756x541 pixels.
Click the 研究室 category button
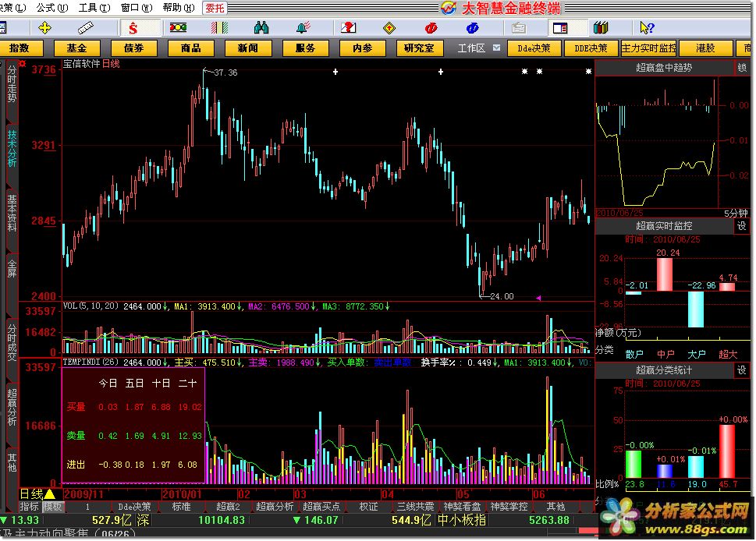click(x=420, y=48)
